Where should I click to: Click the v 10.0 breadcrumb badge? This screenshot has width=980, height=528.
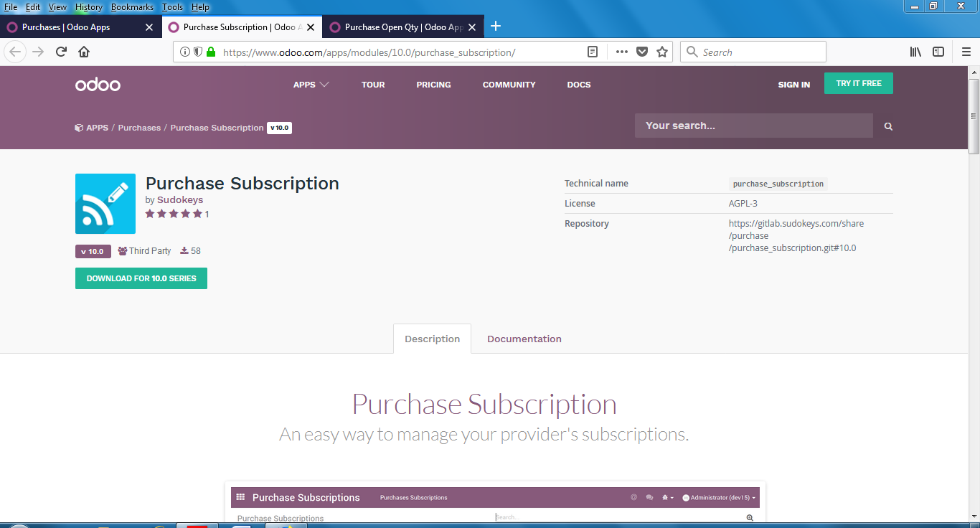coord(279,128)
